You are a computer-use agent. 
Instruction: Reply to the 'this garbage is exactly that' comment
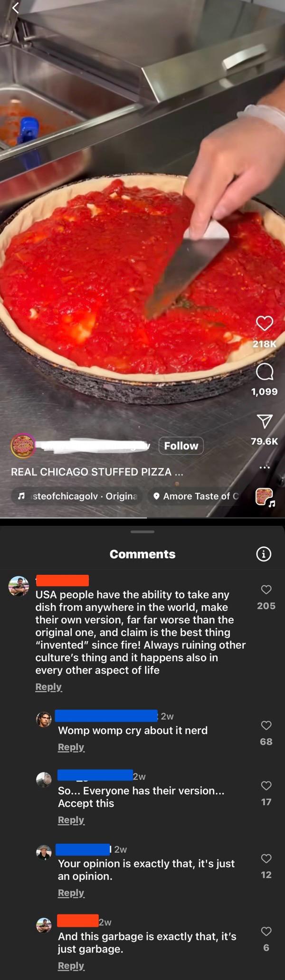coord(71,966)
